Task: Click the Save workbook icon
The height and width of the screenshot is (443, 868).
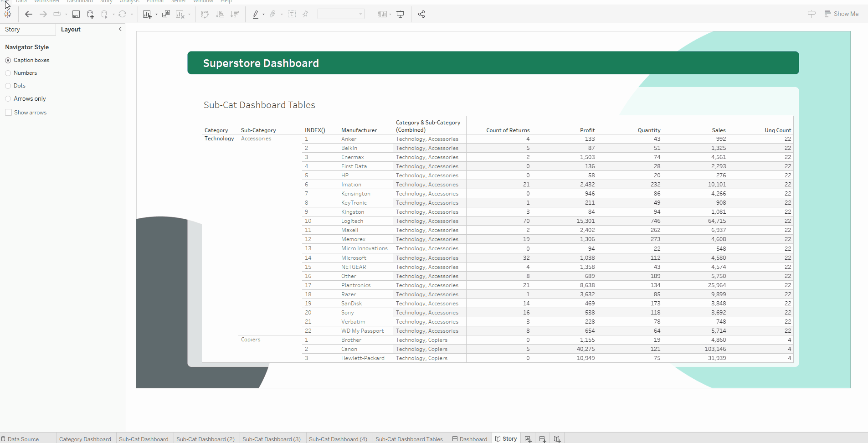Action: click(x=76, y=14)
